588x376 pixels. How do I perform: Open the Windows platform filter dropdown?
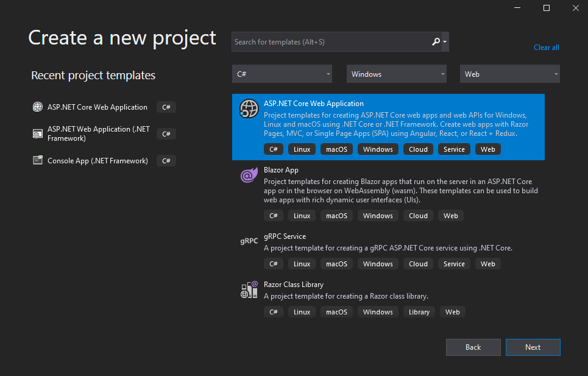(x=397, y=74)
